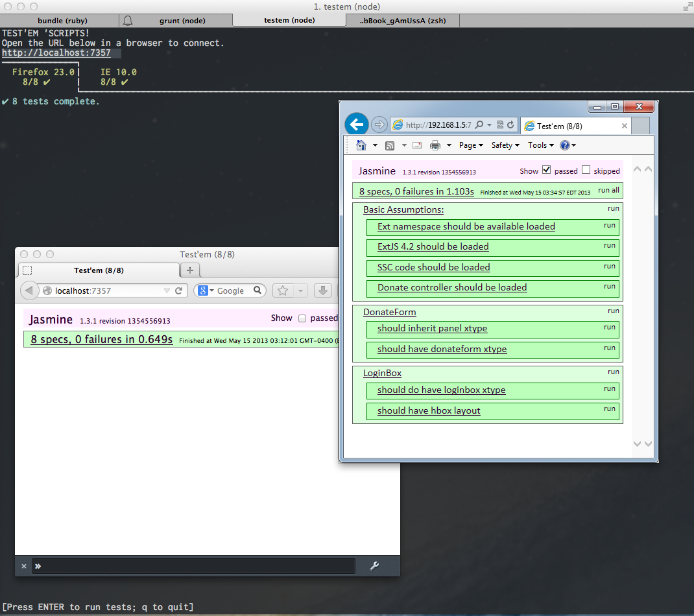Click the IE Home icon
The width and height of the screenshot is (694, 616).
[361, 145]
